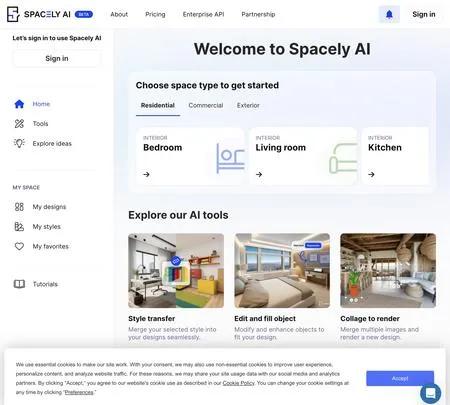Open My favorites in the sidebar

[51, 246]
